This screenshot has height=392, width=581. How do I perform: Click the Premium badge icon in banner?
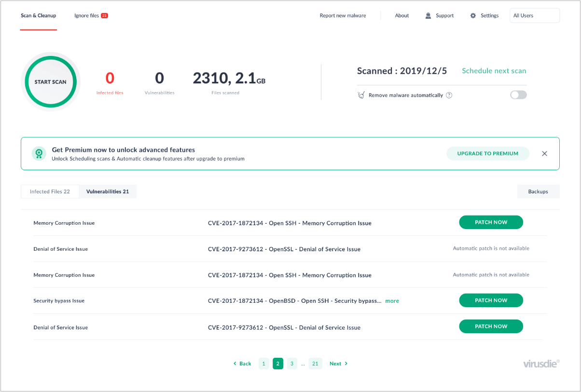point(39,153)
